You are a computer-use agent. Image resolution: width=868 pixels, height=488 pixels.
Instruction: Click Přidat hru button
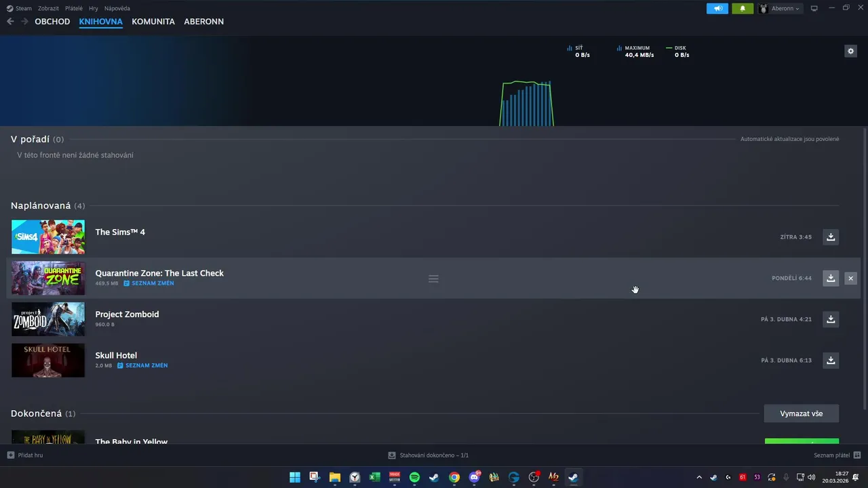pos(25,455)
